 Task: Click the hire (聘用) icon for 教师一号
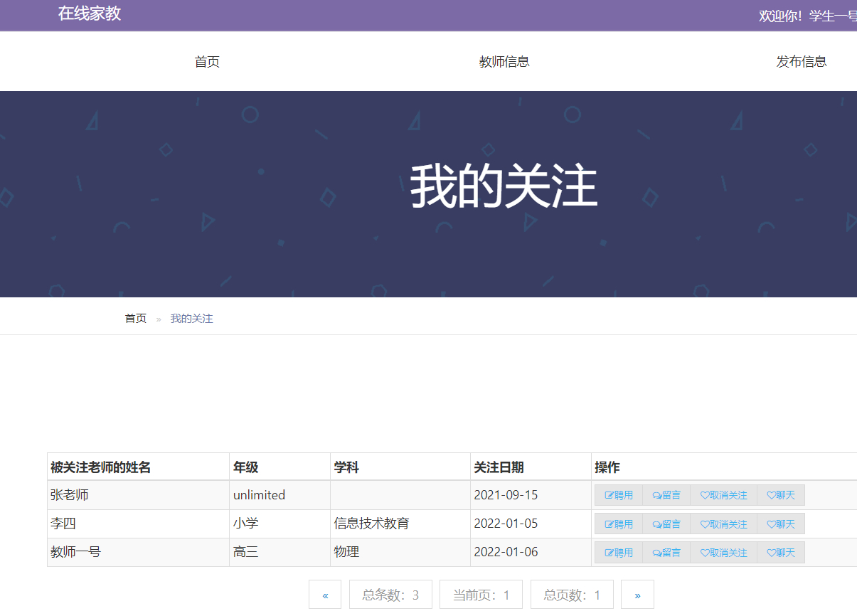(x=618, y=552)
